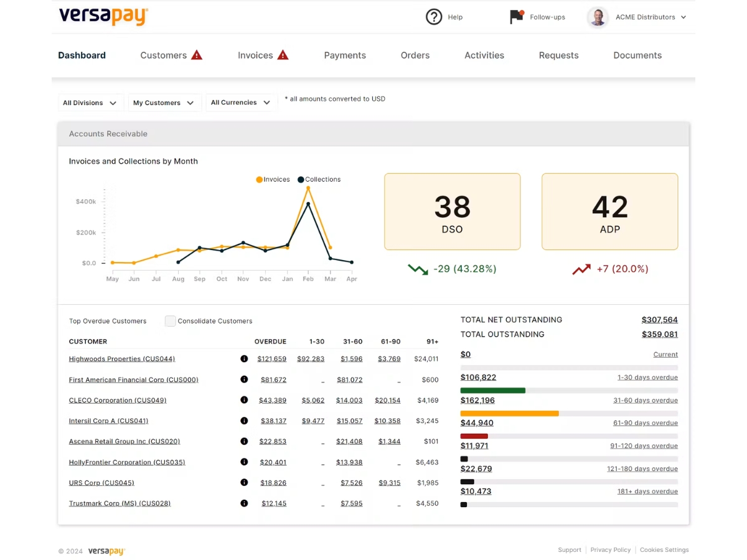Click the info icon for Trustmark Corp

coord(244,503)
